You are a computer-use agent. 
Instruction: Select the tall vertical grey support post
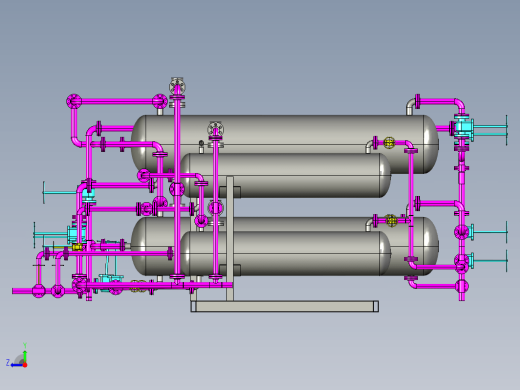(x=230, y=238)
